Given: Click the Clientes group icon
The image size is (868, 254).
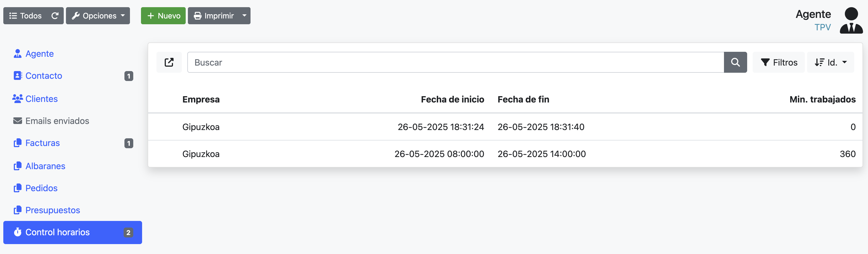Looking at the screenshot, I should (18, 99).
